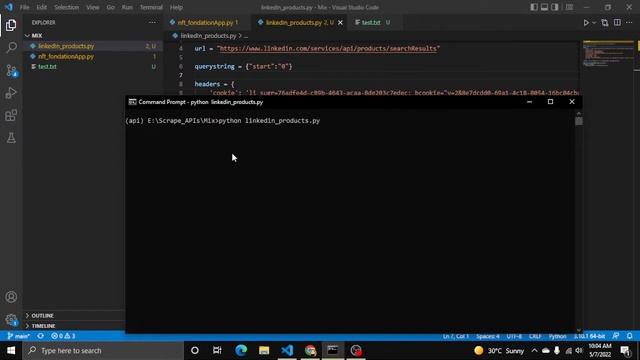The image size is (640, 360).
Task: Click the main branch status item
Action: (19, 336)
